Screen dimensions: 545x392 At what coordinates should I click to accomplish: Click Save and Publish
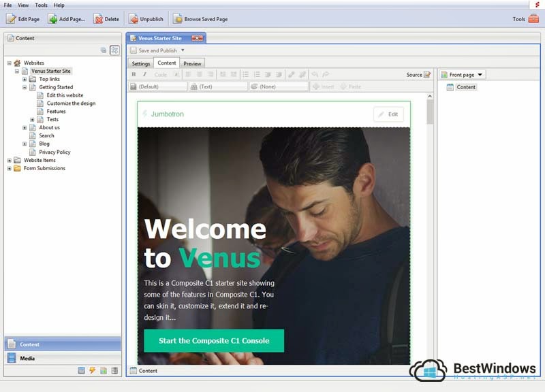point(153,50)
